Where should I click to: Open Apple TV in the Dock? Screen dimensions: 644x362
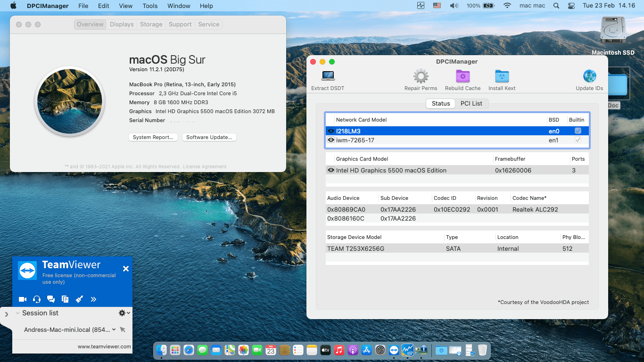325,350
